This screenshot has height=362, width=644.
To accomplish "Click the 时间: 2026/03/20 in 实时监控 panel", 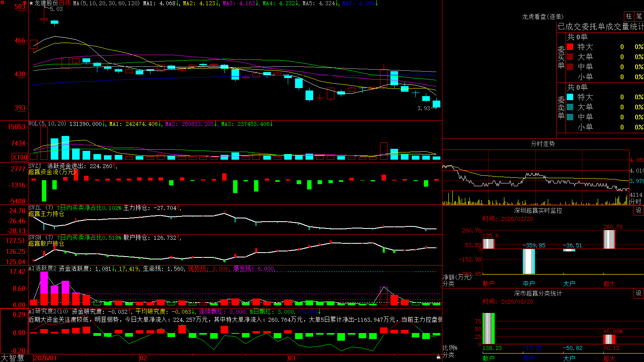I will pos(508,219).
